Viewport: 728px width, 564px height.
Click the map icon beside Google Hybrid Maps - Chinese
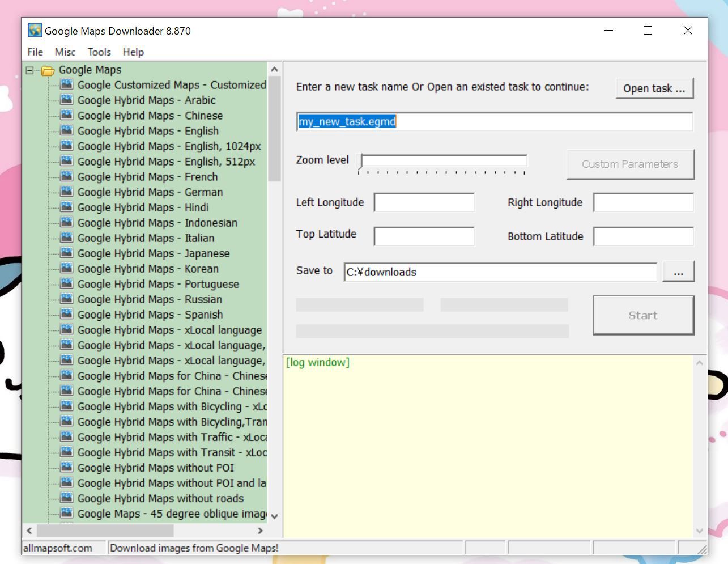coord(67,115)
